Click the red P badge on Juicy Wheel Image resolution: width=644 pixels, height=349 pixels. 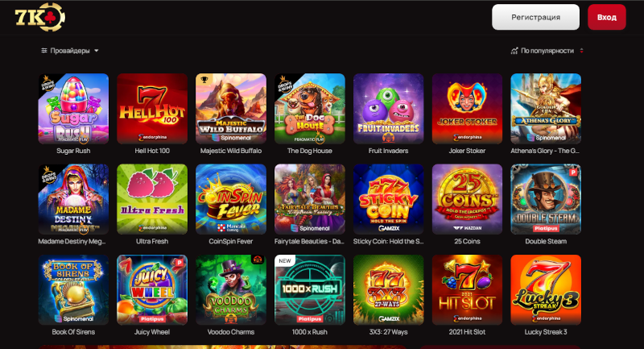pos(180,263)
